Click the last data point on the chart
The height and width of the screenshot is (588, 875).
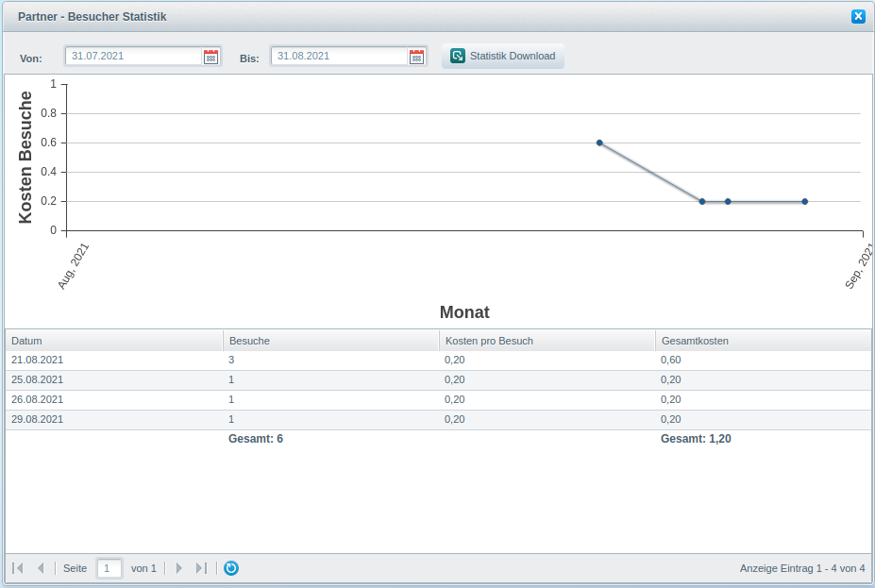[805, 201]
